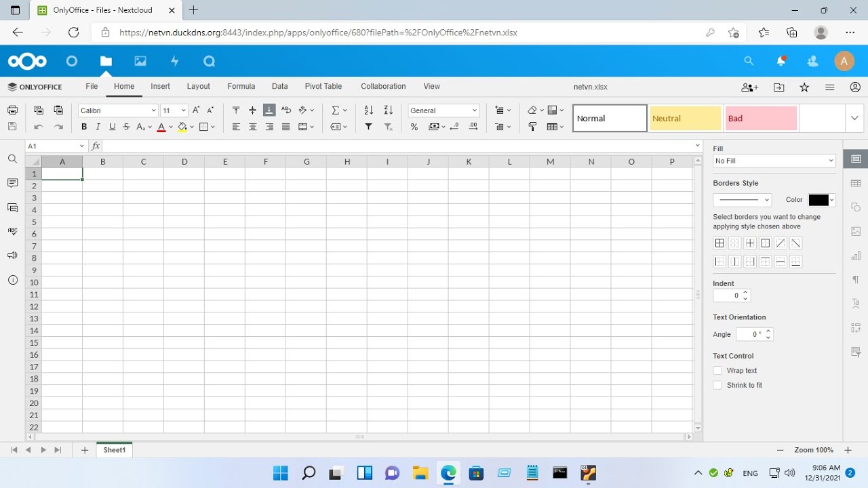868x488 pixels.
Task: Add a new sheet with plus button
Action: [x=85, y=450]
